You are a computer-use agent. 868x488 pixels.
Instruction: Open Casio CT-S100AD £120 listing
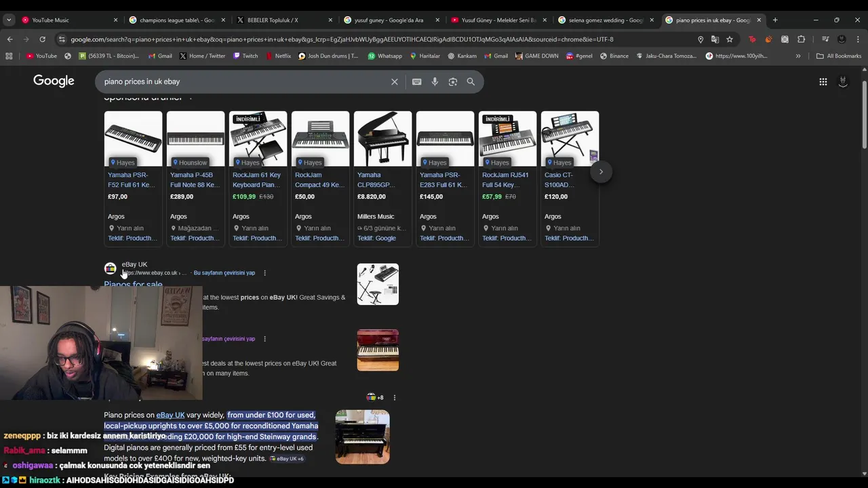[x=570, y=178]
